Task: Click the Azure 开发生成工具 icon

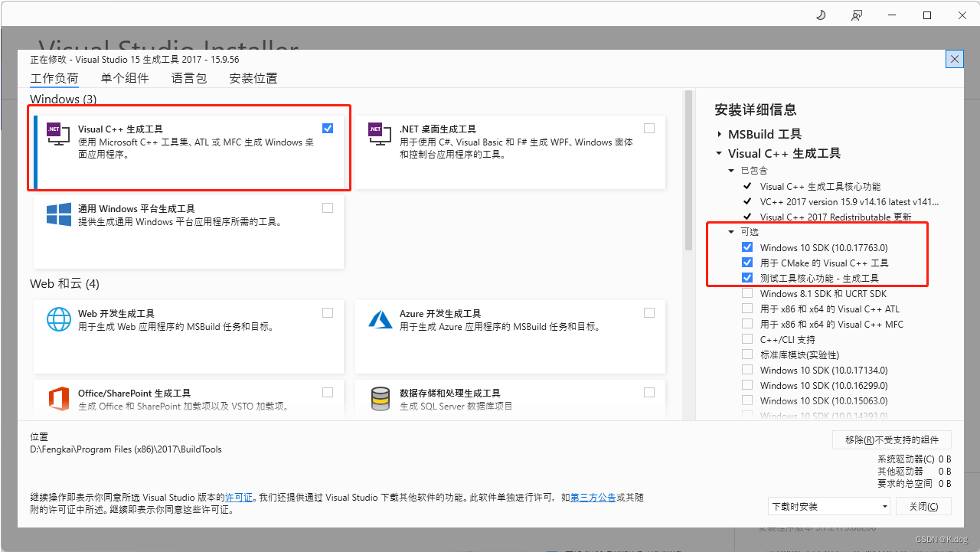Action: (381, 318)
